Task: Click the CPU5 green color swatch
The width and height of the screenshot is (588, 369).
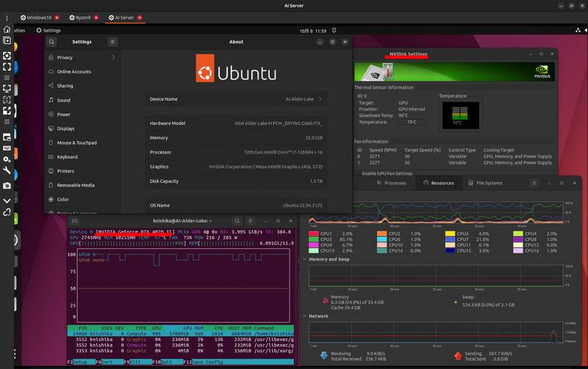Action: pyautogui.click(x=314, y=239)
